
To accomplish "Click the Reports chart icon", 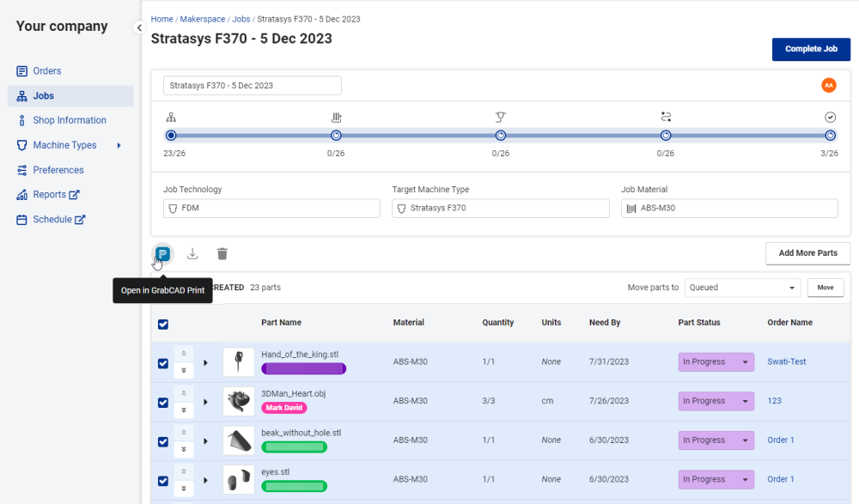I will [22, 195].
